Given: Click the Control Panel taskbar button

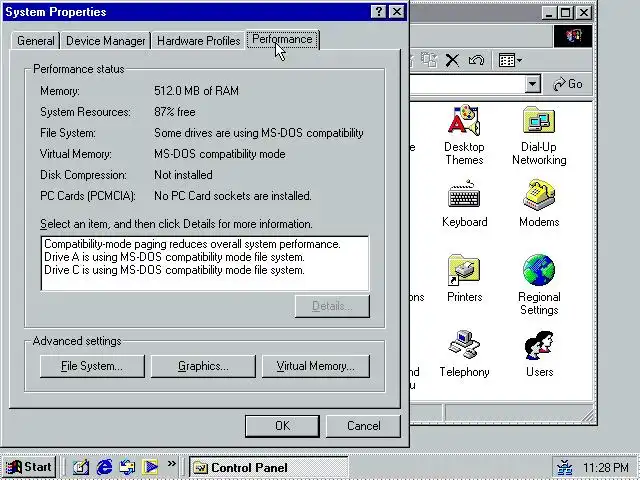Looking at the screenshot, I should click(x=269, y=467).
